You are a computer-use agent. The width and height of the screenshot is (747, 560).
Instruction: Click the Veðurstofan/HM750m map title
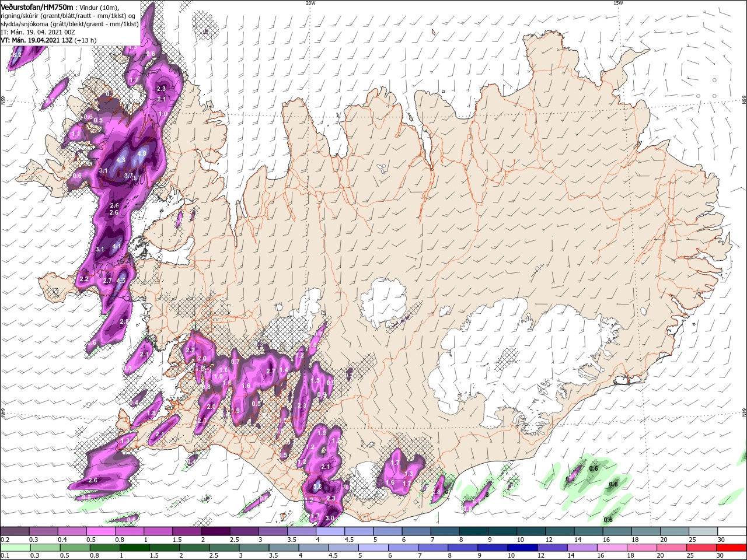click(37, 6)
